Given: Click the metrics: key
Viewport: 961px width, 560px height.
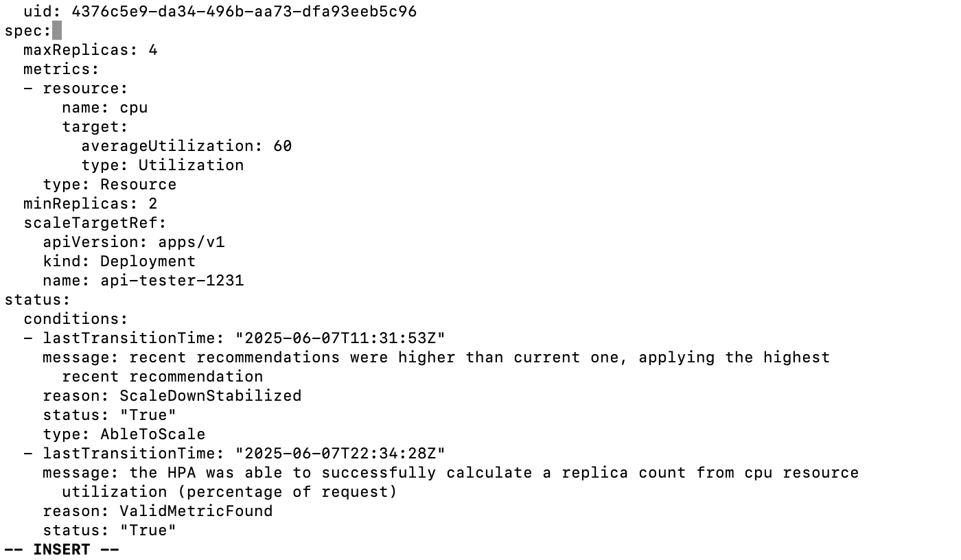Looking at the screenshot, I should click(x=62, y=69).
